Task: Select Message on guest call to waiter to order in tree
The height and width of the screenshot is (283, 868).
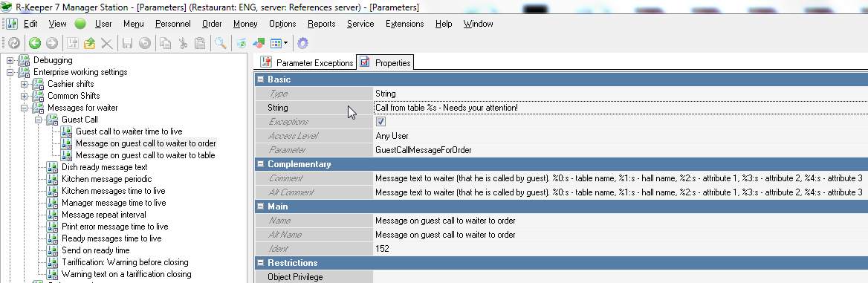Action: point(146,143)
